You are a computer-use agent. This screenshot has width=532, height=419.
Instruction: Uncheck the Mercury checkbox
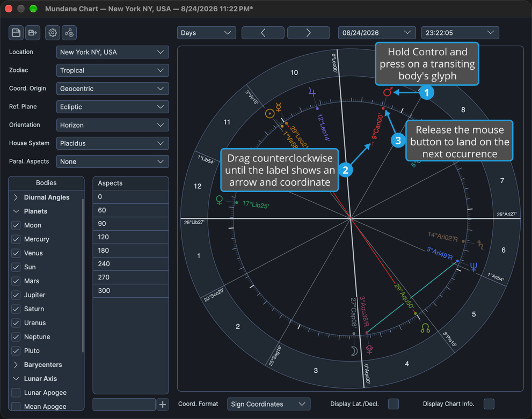point(16,239)
